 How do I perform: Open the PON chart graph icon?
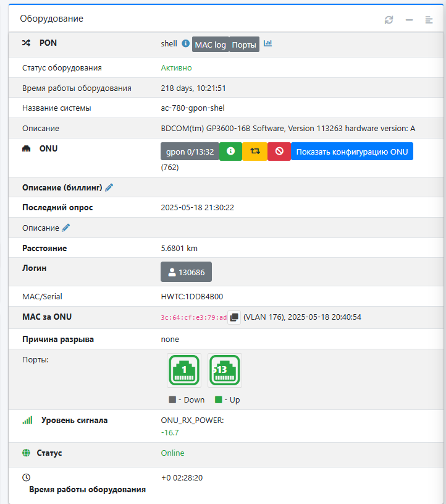268,43
